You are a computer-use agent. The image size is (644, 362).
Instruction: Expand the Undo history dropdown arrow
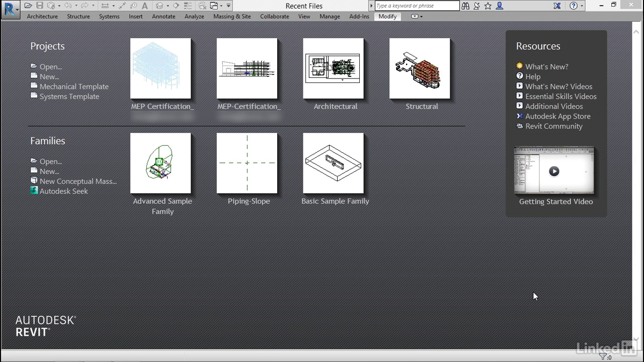pyautogui.click(x=76, y=6)
